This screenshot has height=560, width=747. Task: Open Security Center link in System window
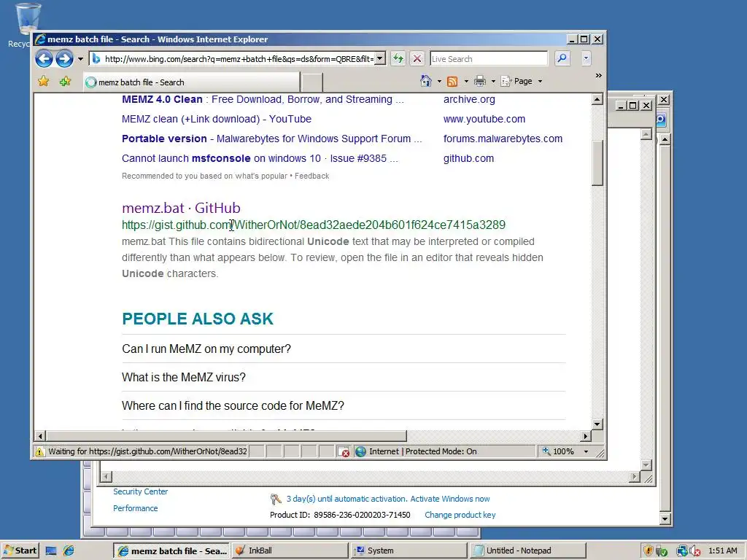140,491
